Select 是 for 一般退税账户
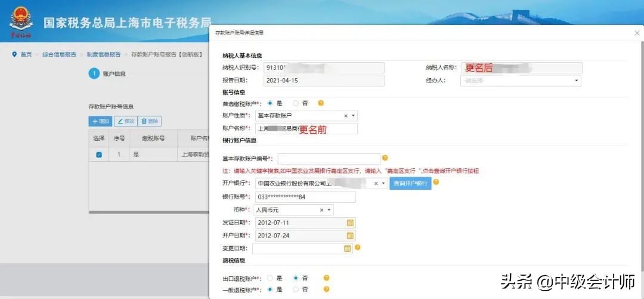The image size is (644, 299). tap(270, 289)
